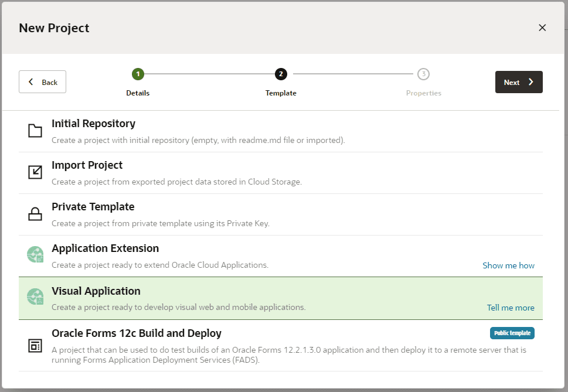The width and height of the screenshot is (568, 392).
Task: Choose the Private Template title
Action: pos(93,207)
